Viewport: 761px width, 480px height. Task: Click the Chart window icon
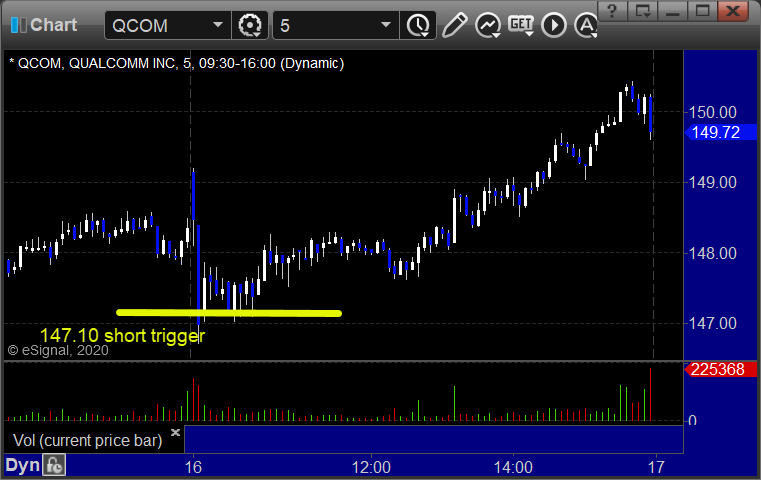(x=18, y=25)
